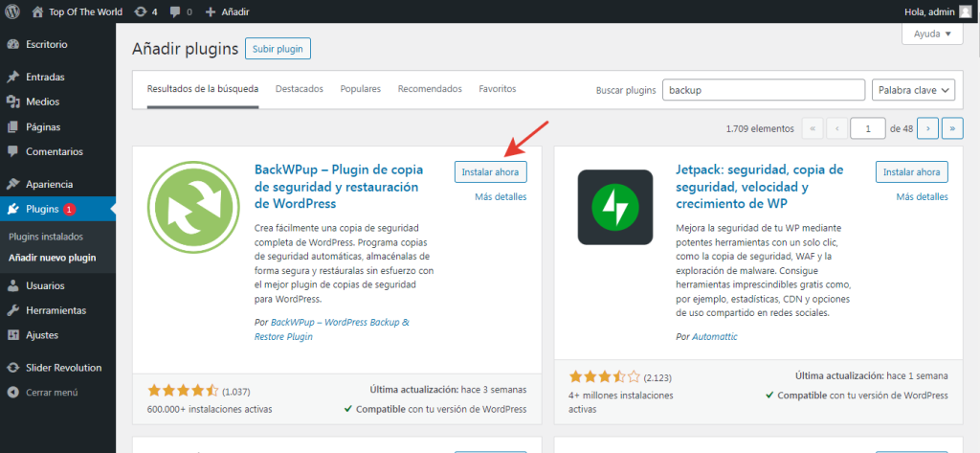Switch to the Populares tab

(x=360, y=89)
